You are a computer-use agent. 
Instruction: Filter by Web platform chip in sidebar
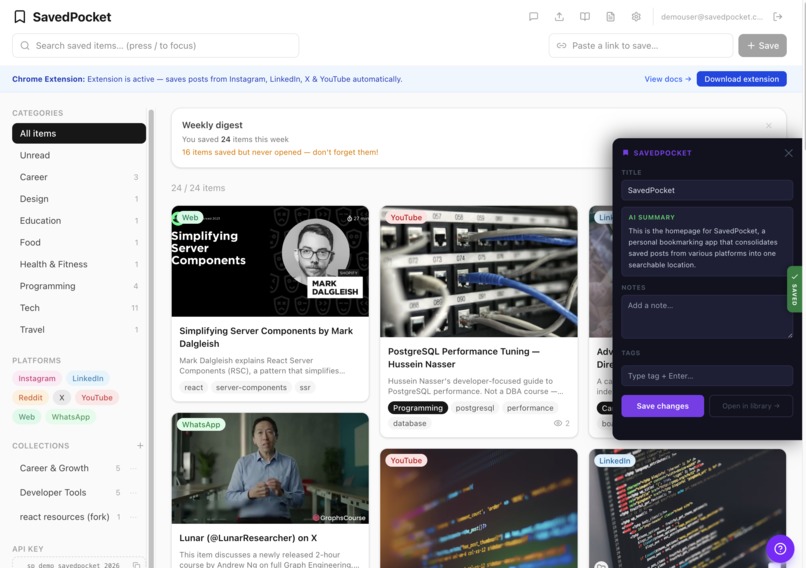point(27,417)
